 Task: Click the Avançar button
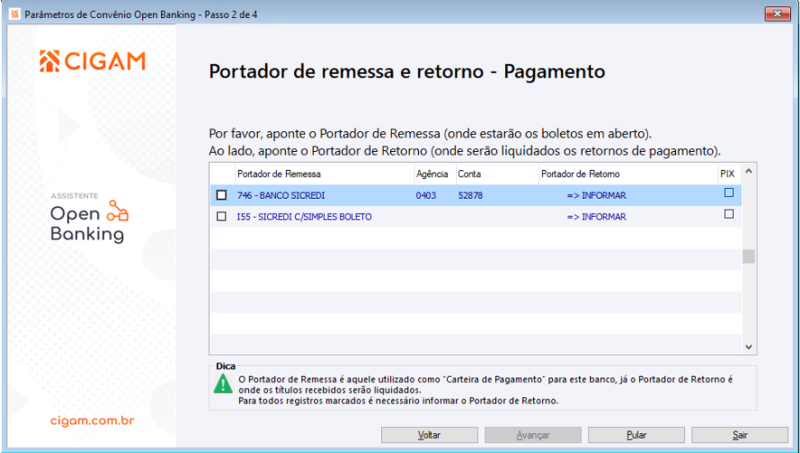[533, 435]
